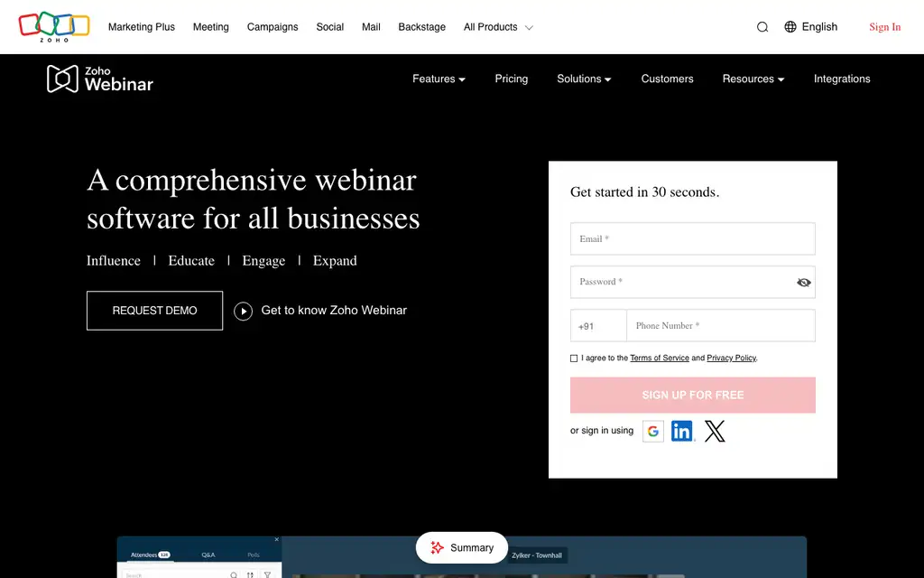The image size is (924, 578).
Task: Select the Polls tab in preview
Action: tap(254, 555)
